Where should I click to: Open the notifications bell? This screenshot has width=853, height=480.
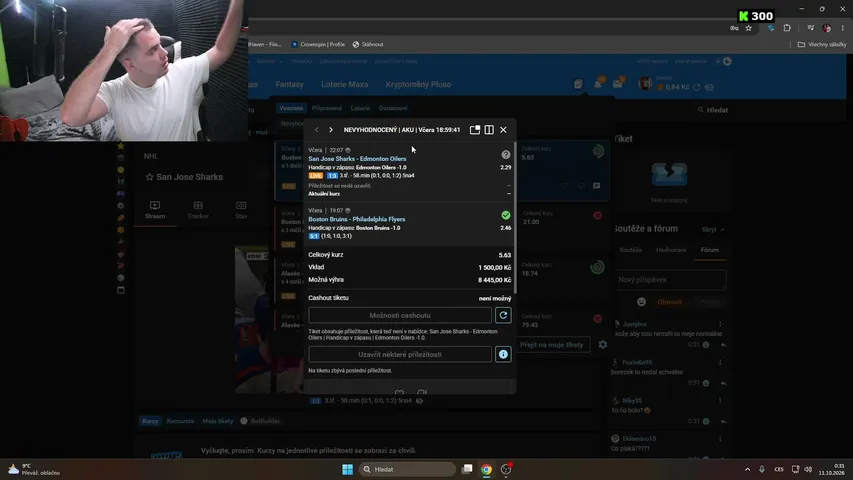pyautogui.click(x=598, y=83)
